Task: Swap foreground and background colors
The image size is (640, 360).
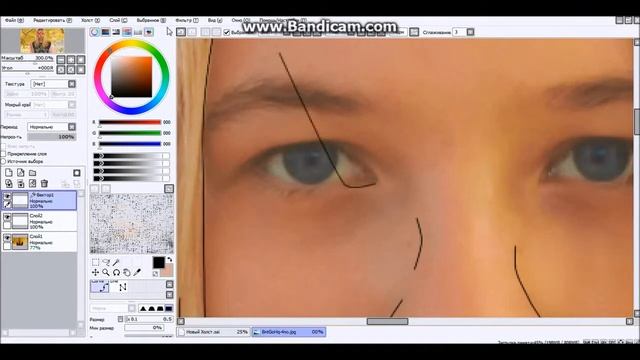Action: tap(169, 259)
